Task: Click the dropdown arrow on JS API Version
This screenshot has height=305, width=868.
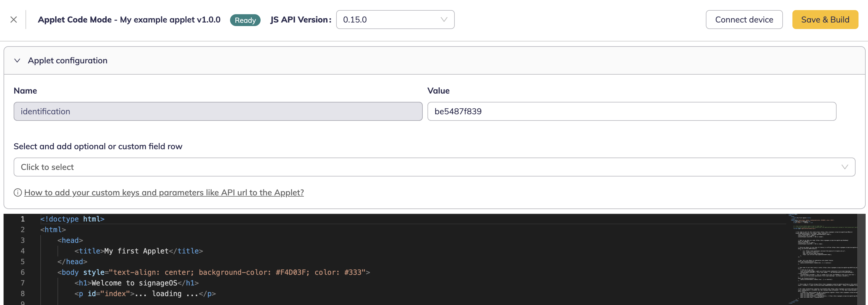Action: coord(444,20)
